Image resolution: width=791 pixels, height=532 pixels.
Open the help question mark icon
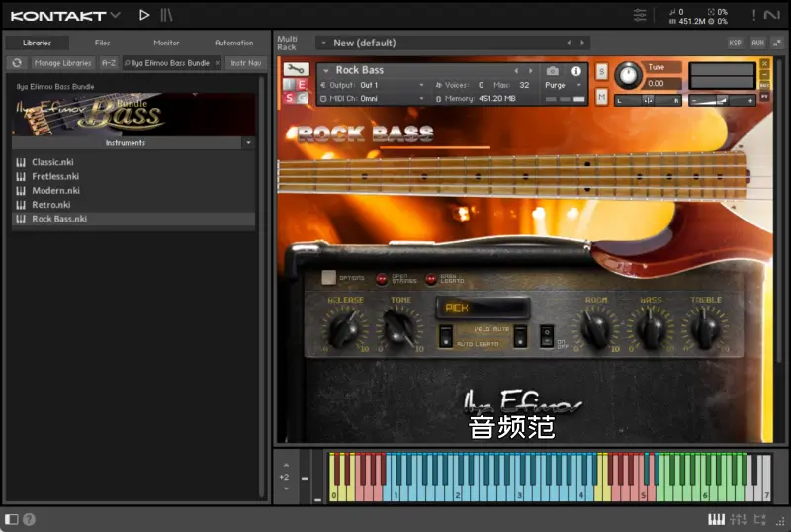30,519
